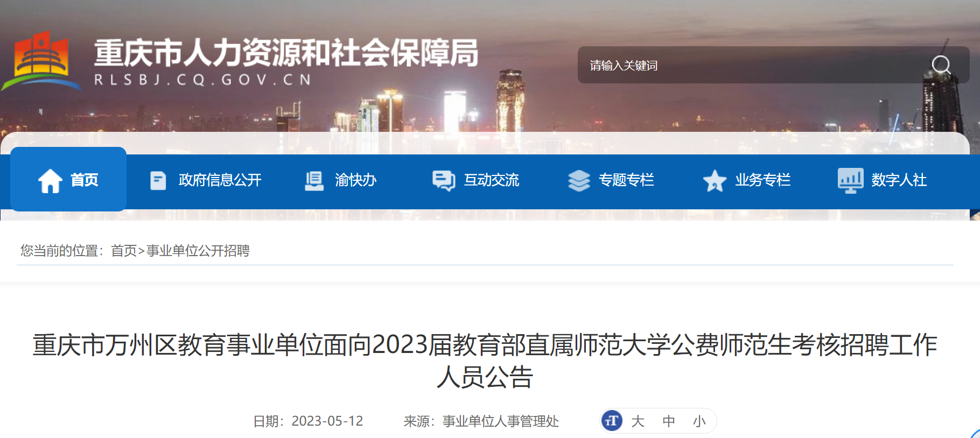Click the 重庆市人力资源和社会保障局 site title

point(286,53)
